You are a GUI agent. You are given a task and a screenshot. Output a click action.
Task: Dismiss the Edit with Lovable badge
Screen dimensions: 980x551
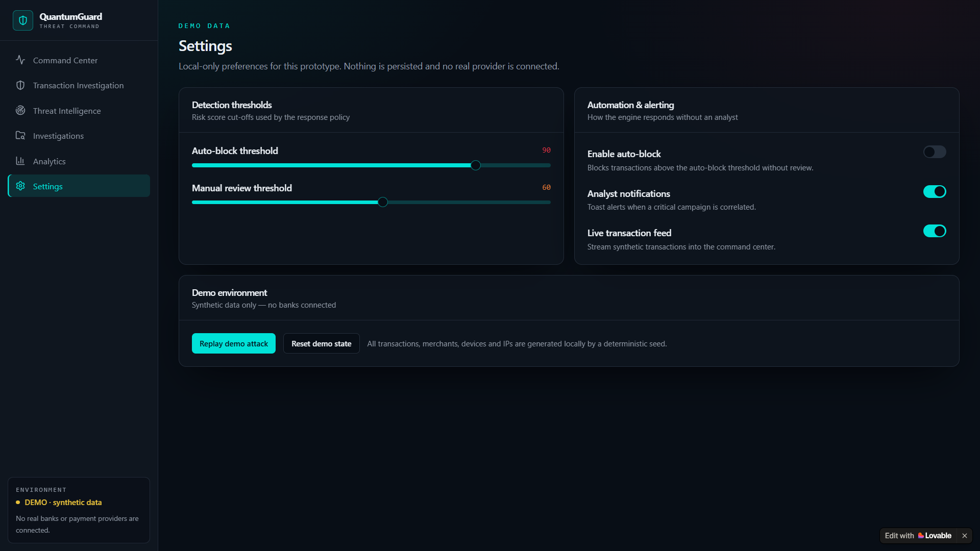click(965, 536)
